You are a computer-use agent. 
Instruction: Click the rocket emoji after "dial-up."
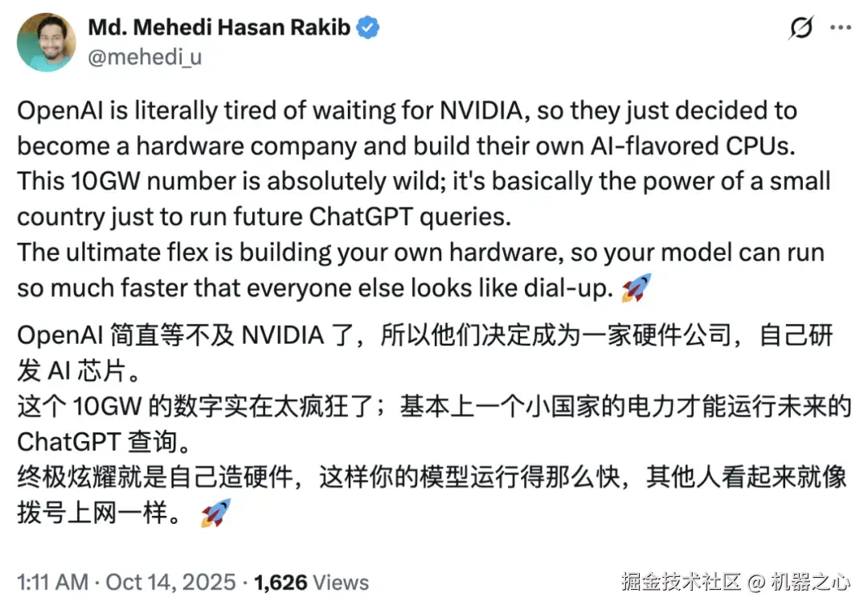[x=637, y=288]
